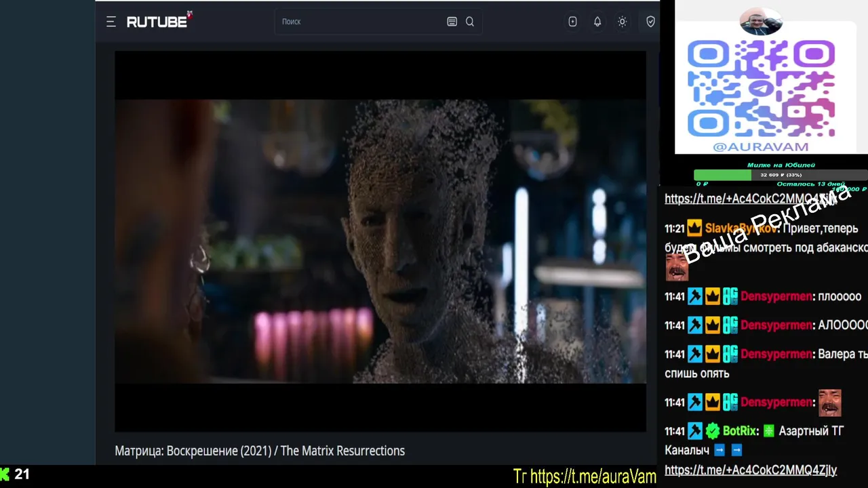Viewport: 868px width, 488px height.
Task: Open https://t.me/auraVam link at bottom
Action: (x=593, y=476)
